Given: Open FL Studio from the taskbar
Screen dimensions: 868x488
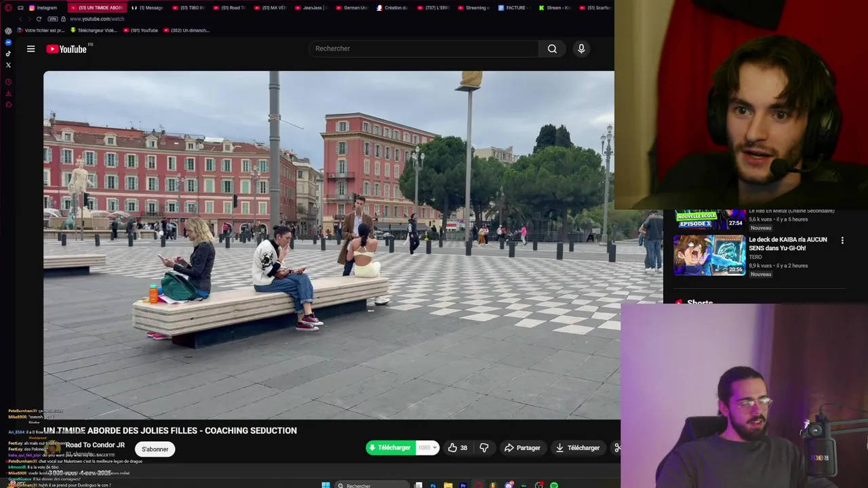Looking at the screenshot, I should pos(493,485).
